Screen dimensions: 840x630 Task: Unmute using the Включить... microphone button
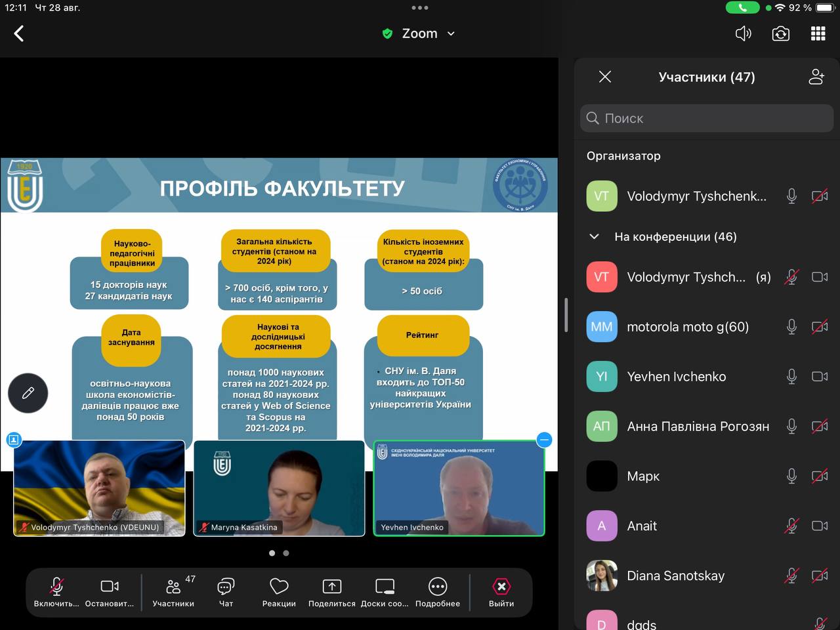coord(56,592)
